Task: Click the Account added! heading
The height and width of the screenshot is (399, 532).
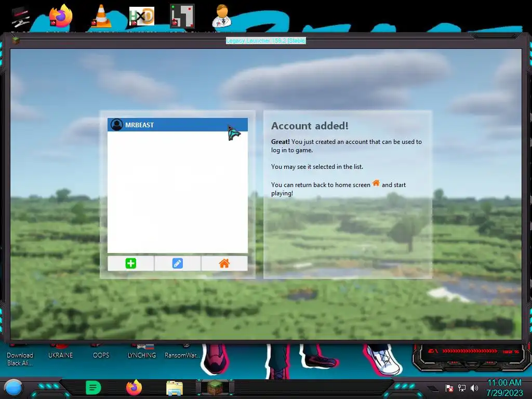Action: pyautogui.click(x=310, y=126)
